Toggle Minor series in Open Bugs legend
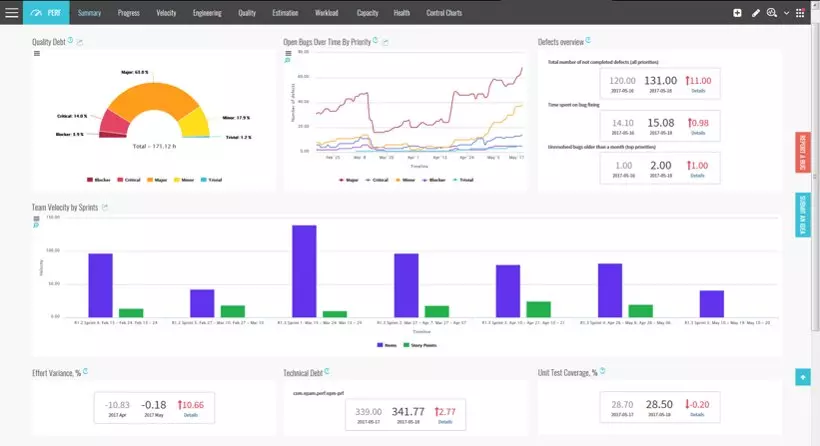The image size is (820, 446). click(x=405, y=180)
